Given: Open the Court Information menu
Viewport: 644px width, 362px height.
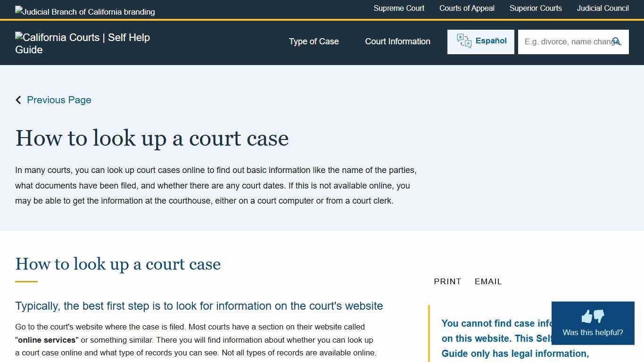Looking at the screenshot, I should point(397,41).
